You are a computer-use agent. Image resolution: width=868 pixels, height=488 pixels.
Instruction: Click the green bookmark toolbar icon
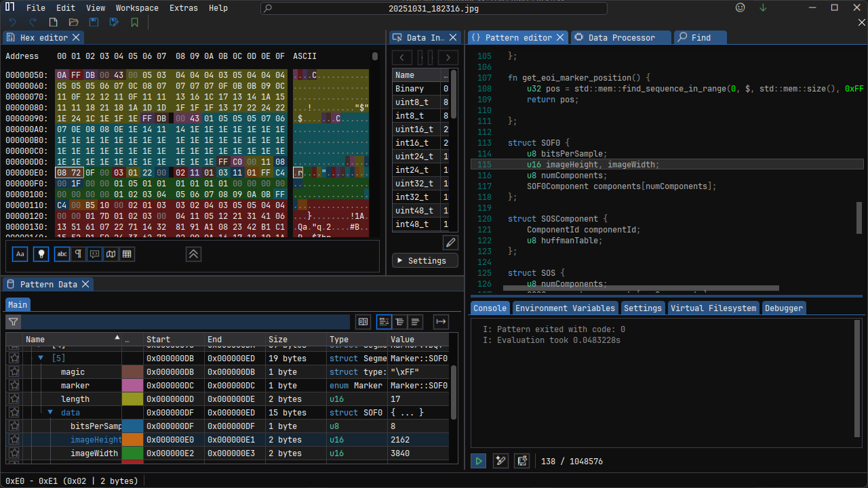click(135, 22)
